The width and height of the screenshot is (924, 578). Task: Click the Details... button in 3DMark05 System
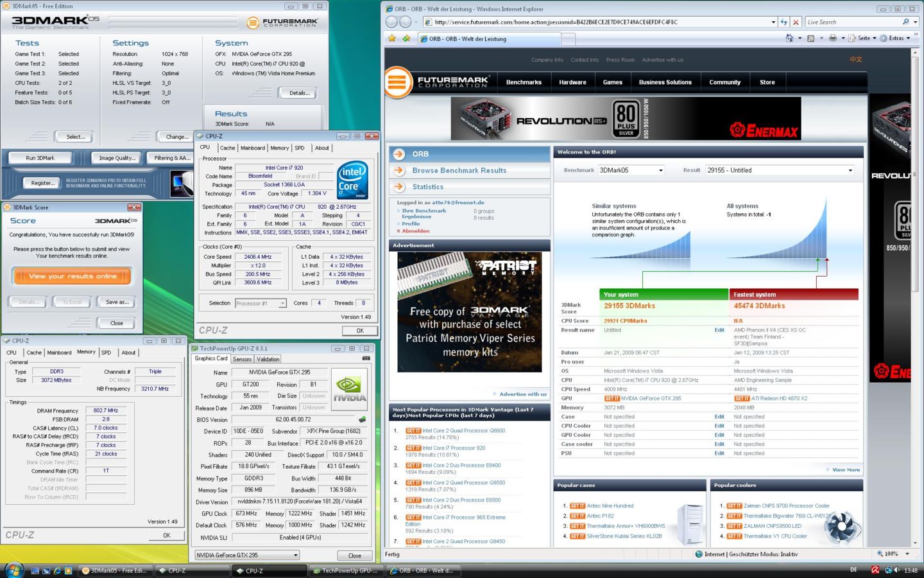click(x=300, y=93)
